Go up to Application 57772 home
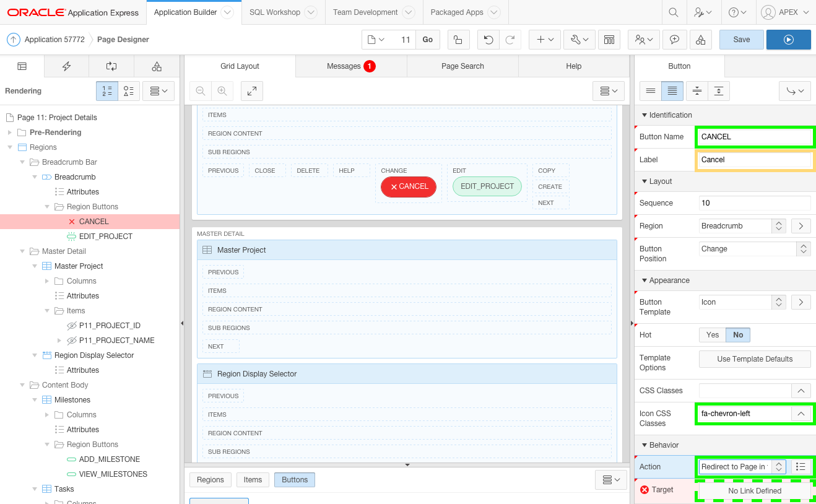 pyautogui.click(x=14, y=40)
